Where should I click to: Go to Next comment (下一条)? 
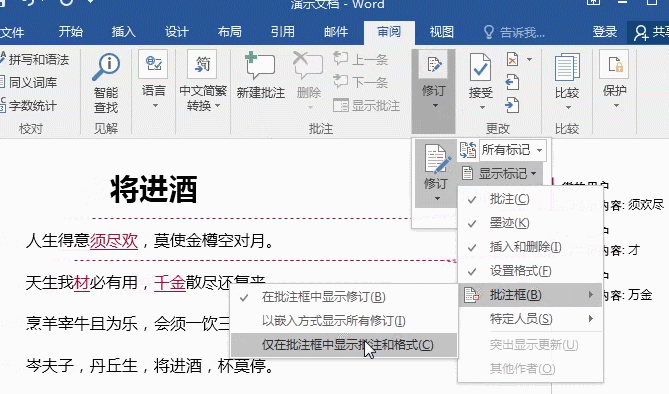[x=361, y=82]
